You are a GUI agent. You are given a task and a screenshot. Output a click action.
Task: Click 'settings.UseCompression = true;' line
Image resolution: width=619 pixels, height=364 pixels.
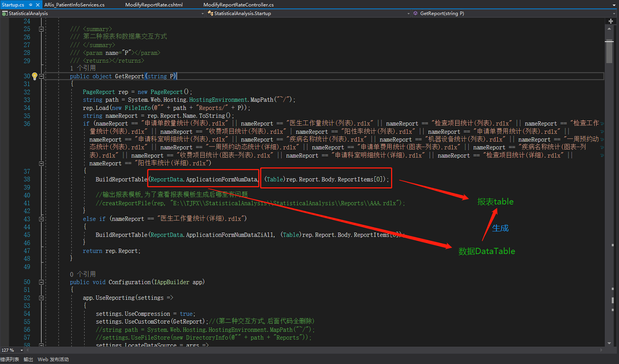pyautogui.click(x=146, y=314)
